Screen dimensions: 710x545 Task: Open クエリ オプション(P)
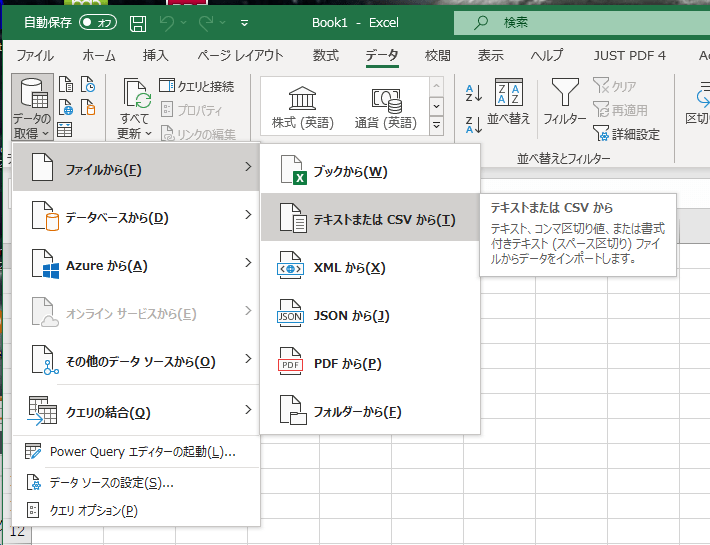pyautogui.click(x=93, y=510)
